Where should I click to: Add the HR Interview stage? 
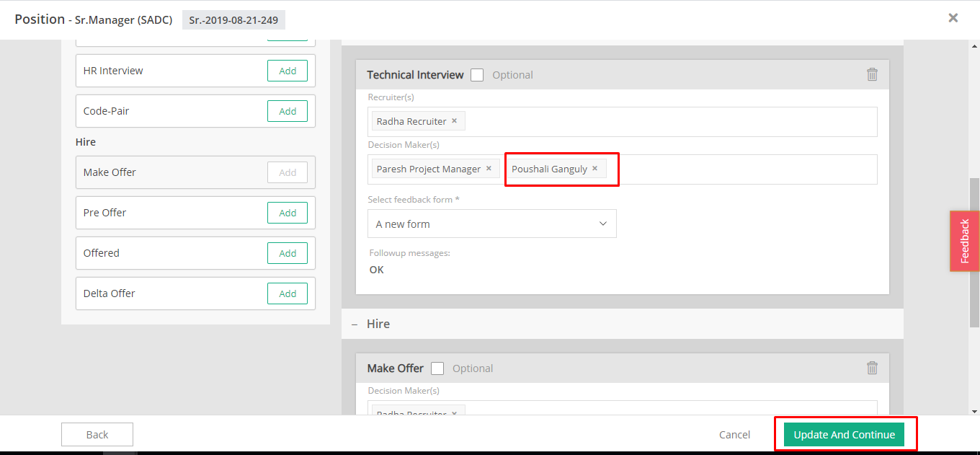pos(288,71)
